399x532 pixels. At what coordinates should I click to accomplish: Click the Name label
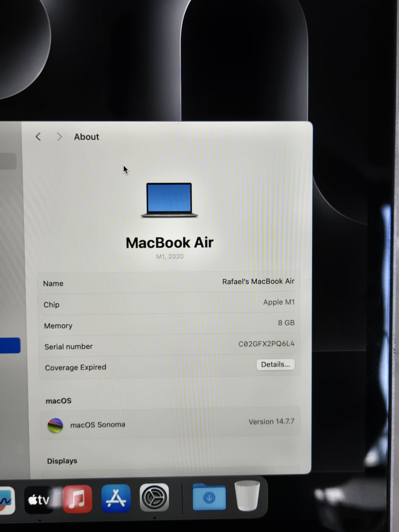tap(53, 284)
